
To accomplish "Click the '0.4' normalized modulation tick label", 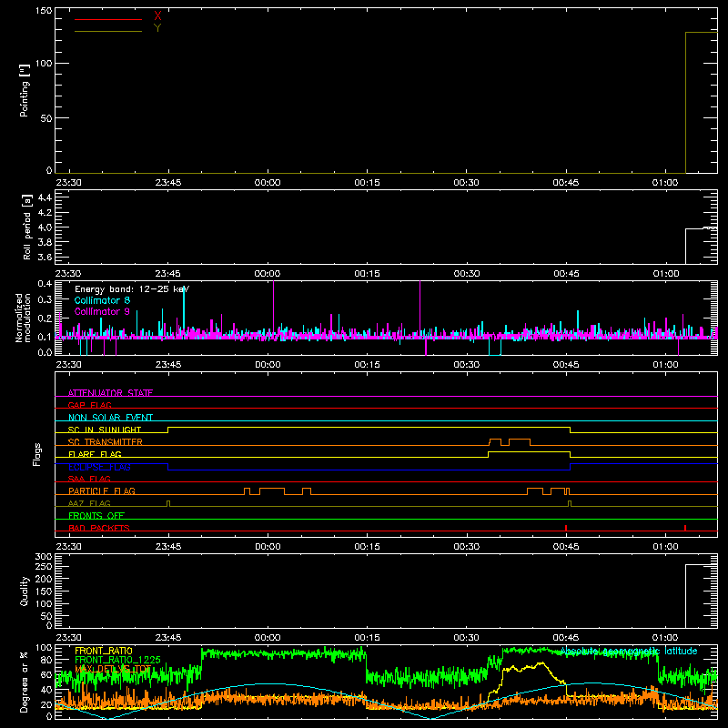I will [x=45, y=284].
